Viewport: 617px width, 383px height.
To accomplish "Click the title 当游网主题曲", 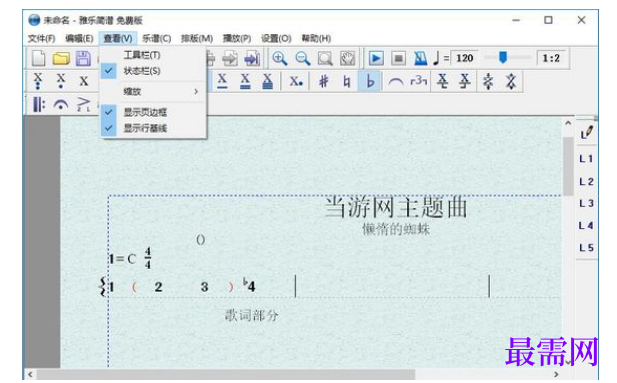I will [396, 207].
